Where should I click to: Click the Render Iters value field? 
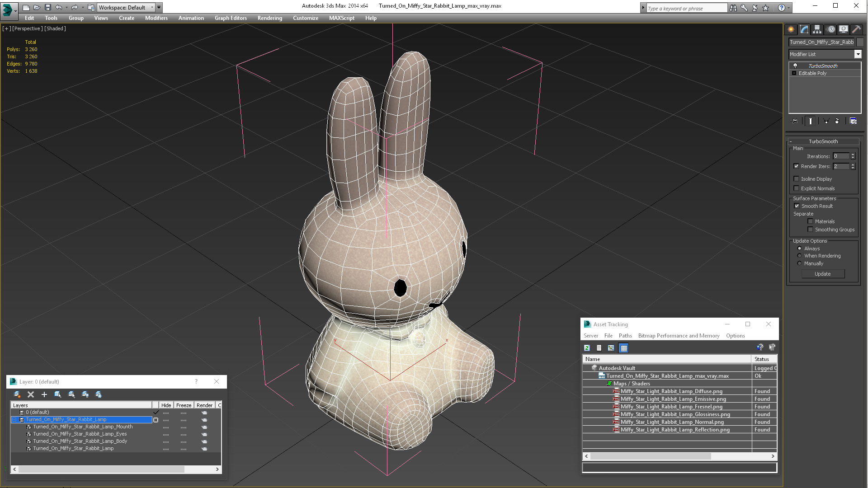[841, 166]
